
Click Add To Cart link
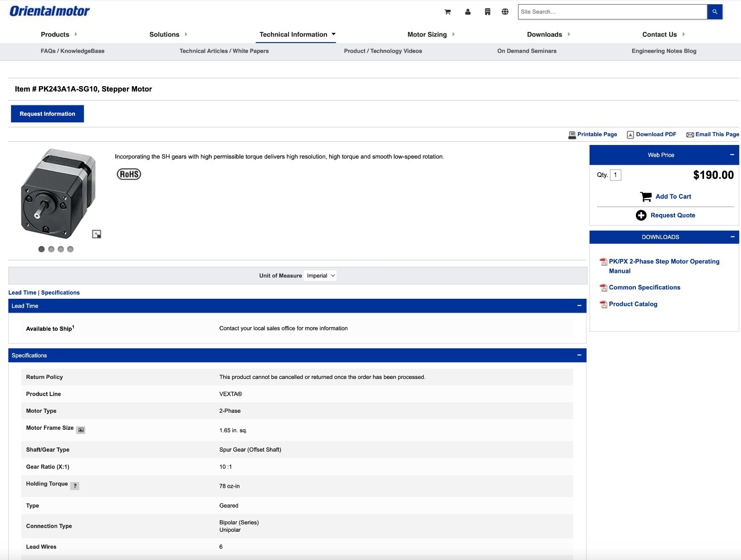tap(673, 196)
